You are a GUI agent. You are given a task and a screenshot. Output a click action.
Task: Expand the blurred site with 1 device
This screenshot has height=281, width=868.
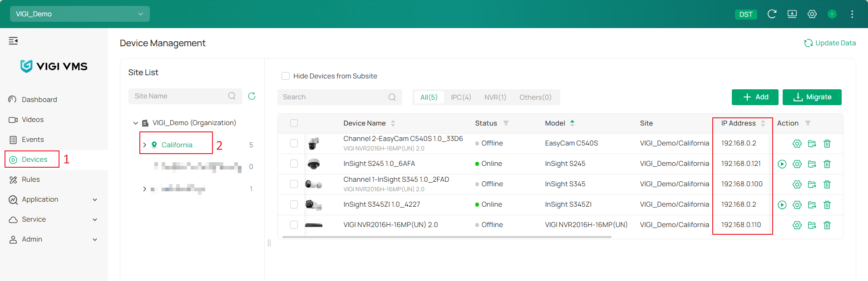pos(144,189)
